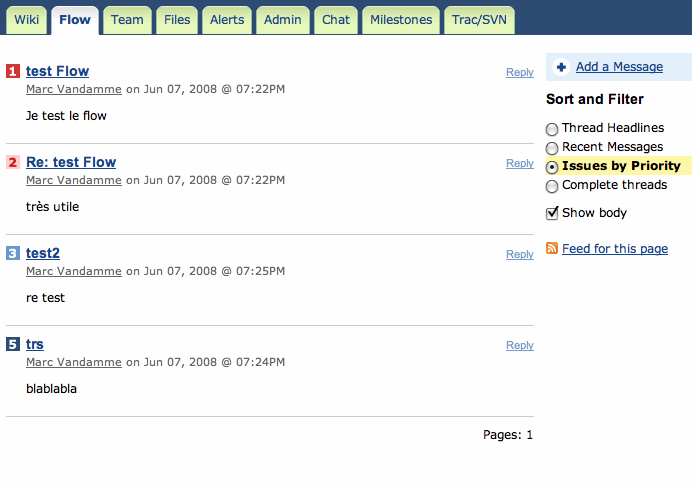Click the pink priority 2 badge

[x=12, y=162]
